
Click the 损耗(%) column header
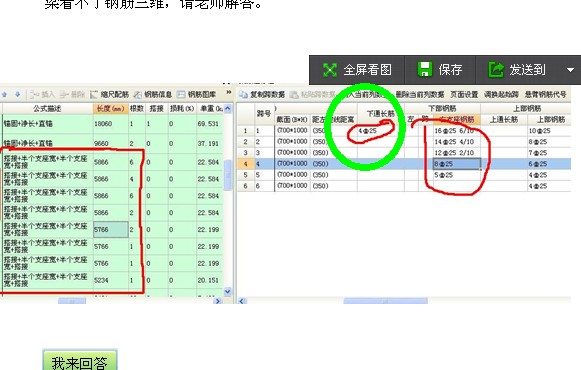182,109
